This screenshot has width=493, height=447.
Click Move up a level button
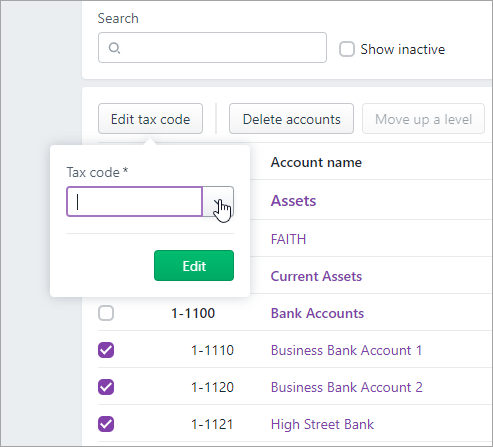[x=423, y=119]
